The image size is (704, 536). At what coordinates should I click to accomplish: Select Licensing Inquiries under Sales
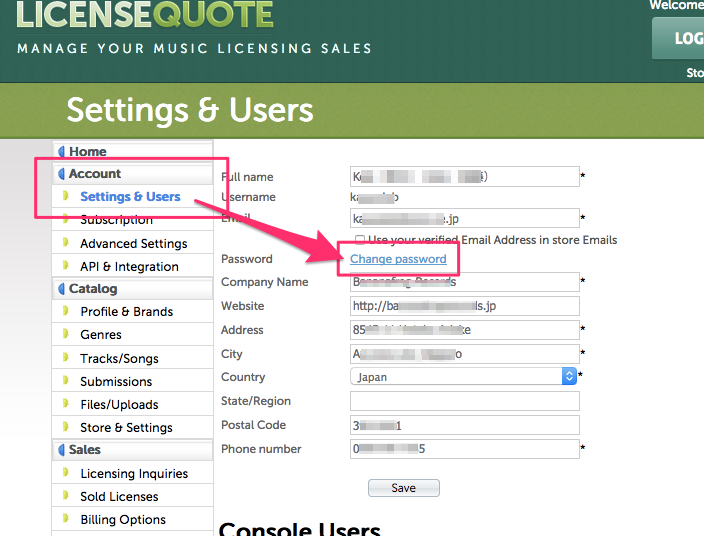pos(134,474)
